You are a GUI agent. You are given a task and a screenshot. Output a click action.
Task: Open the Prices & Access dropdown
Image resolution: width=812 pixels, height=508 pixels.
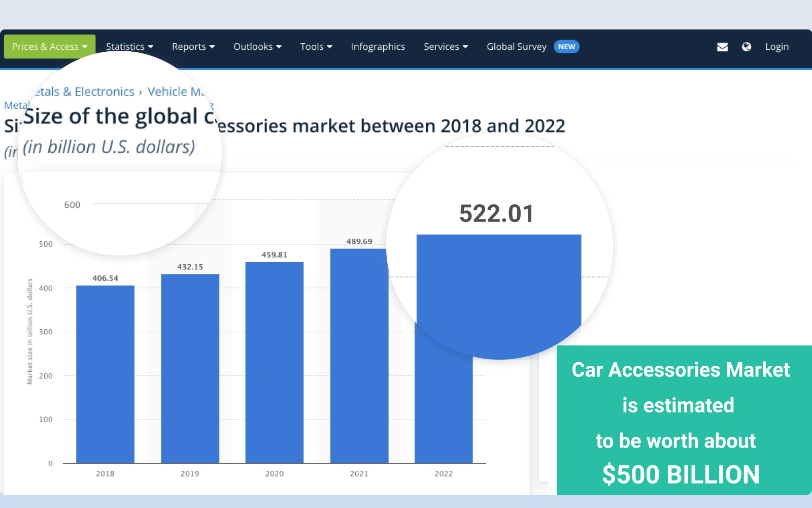[x=50, y=47]
